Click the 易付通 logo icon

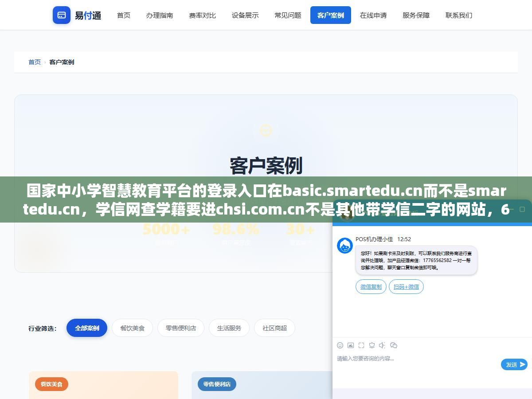tap(62, 15)
